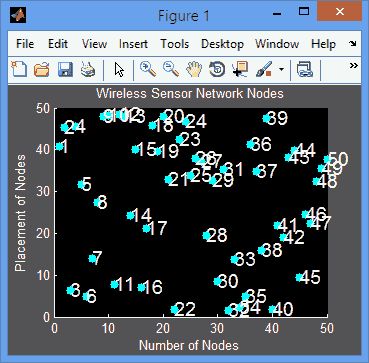This screenshot has width=369, height=363.
Task: Close the Figure 1 window
Action: tap(339, 12)
